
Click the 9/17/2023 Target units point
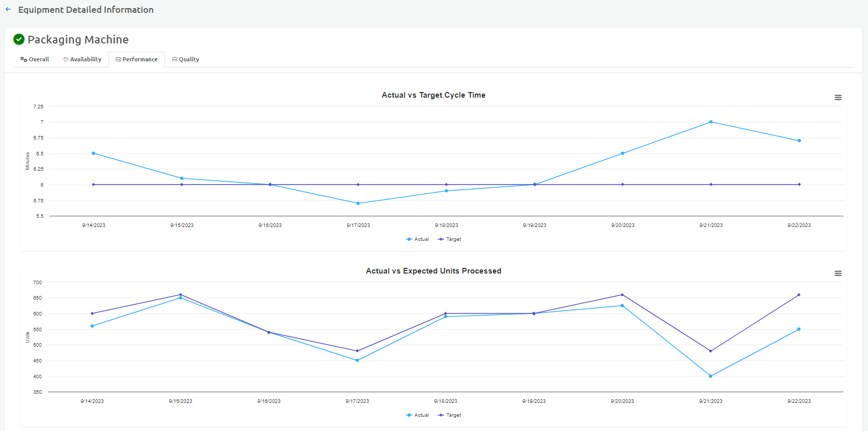point(357,351)
